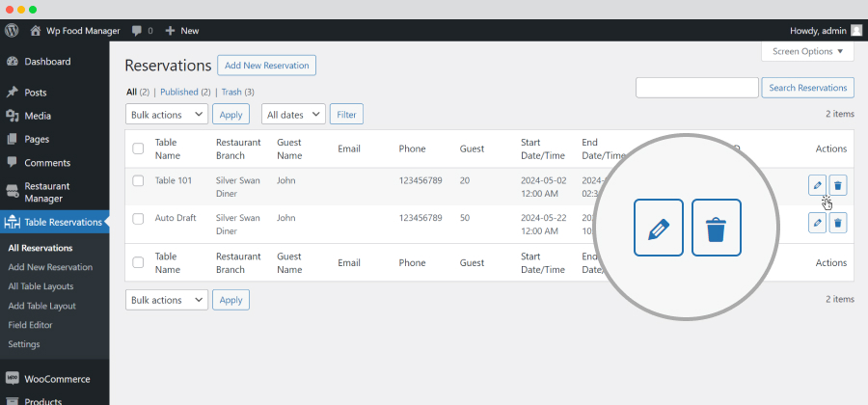Open Restaurant Manager in sidebar

54,192
